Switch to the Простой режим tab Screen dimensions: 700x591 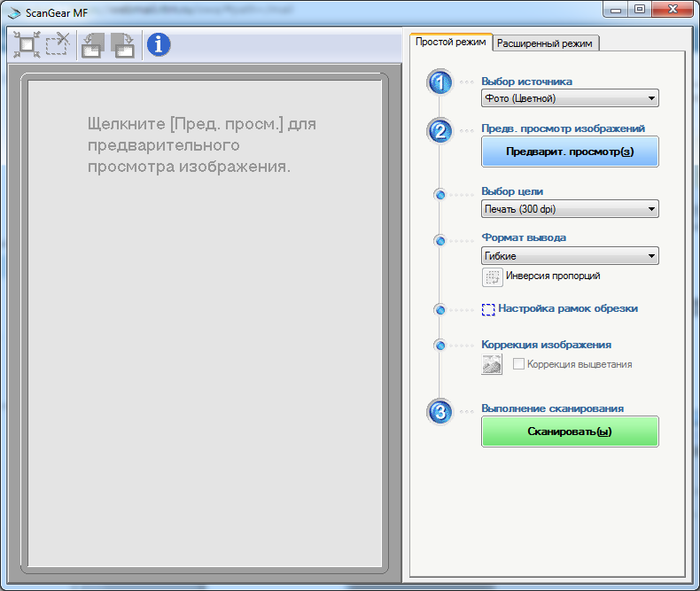pos(450,43)
